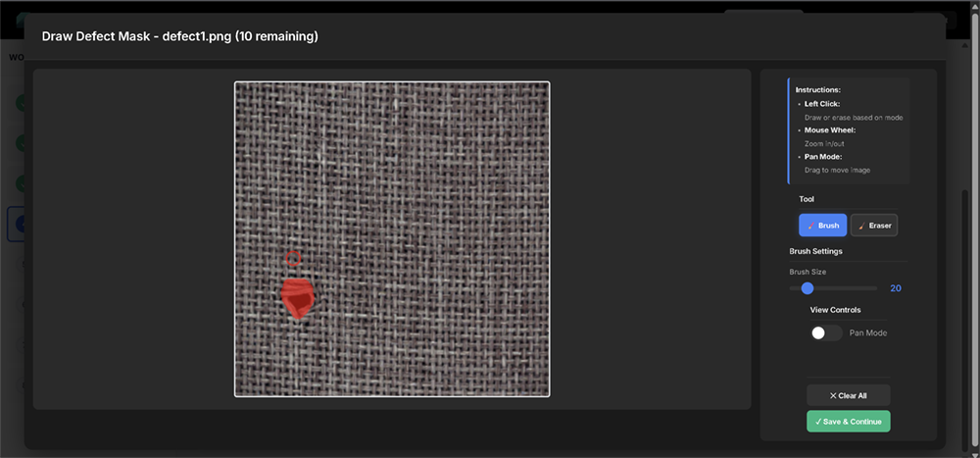Click the Mouse Wheel instruction text
This screenshot has height=458, width=980.
[x=829, y=130]
